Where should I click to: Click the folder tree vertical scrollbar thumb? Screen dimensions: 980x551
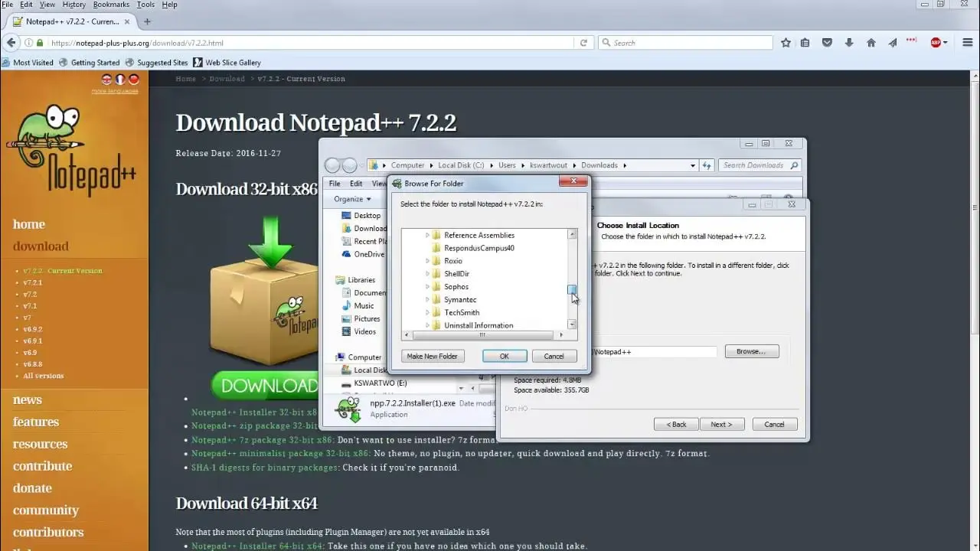coord(572,289)
